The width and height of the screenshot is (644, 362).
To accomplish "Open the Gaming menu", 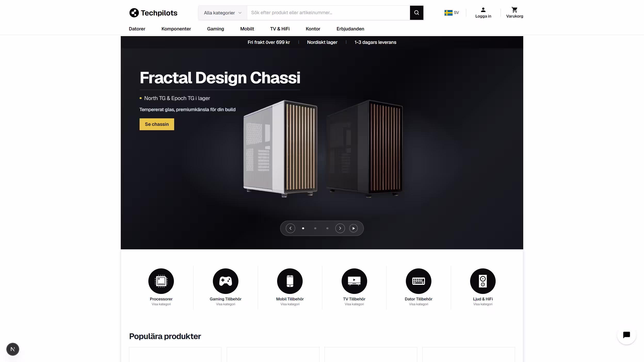I will pyautogui.click(x=215, y=29).
